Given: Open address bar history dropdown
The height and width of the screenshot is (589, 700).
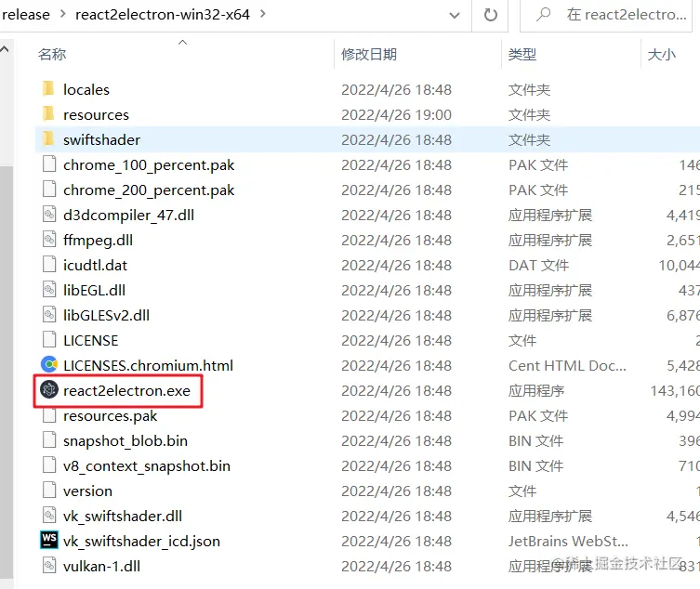Looking at the screenshot, I should (455, 15).
